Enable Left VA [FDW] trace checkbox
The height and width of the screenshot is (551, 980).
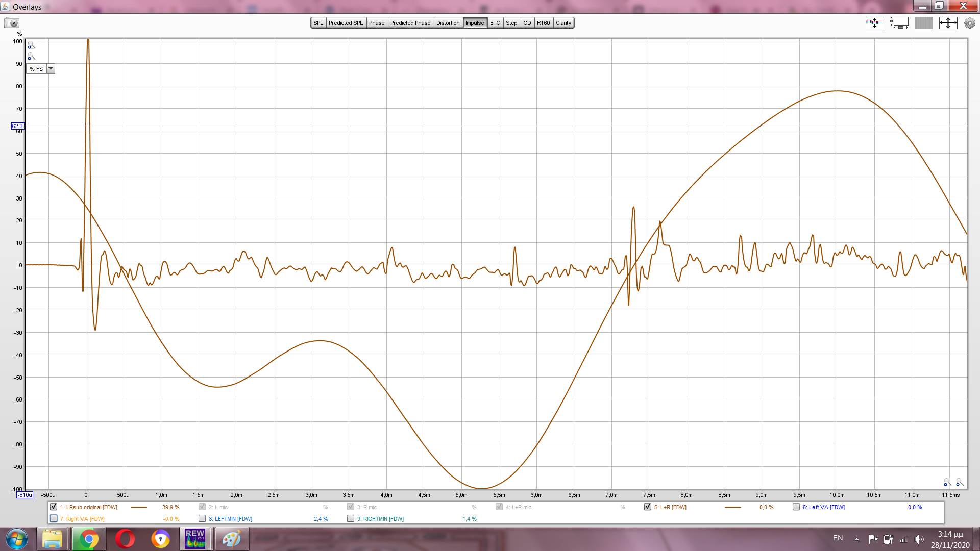tap(796, 507)
